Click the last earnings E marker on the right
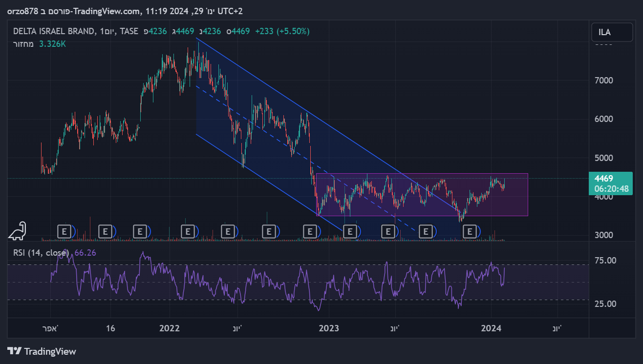 click(470, 231)
